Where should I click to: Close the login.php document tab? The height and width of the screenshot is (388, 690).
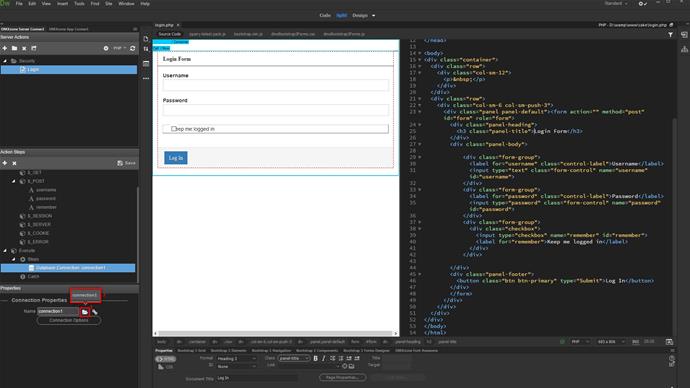pos(178,25)
